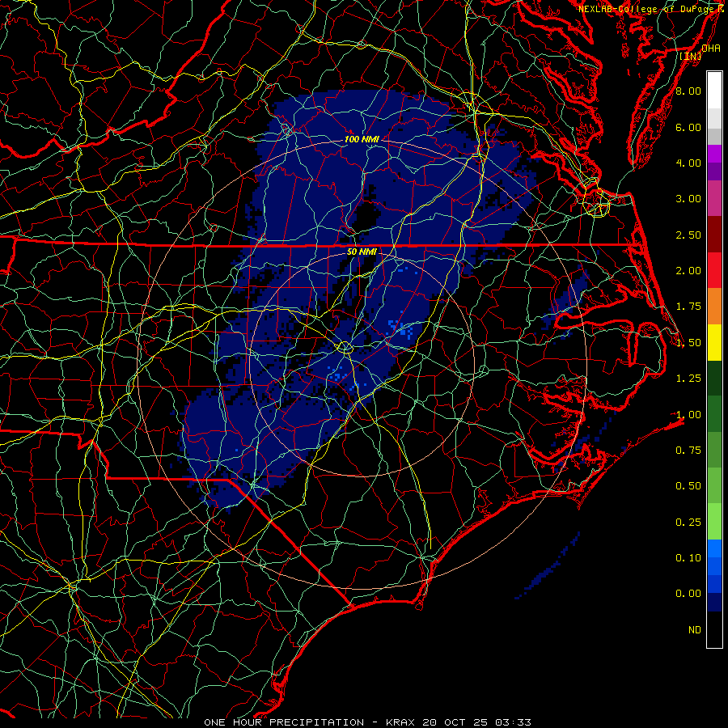This screenshot has width=728, height=728.
Task: Select the dark red legend swatch
Action: 714,234
